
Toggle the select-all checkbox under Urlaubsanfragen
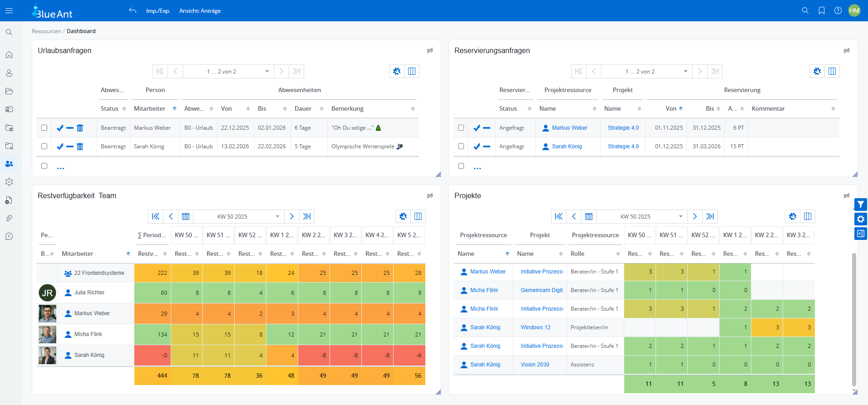click(44, 166)
